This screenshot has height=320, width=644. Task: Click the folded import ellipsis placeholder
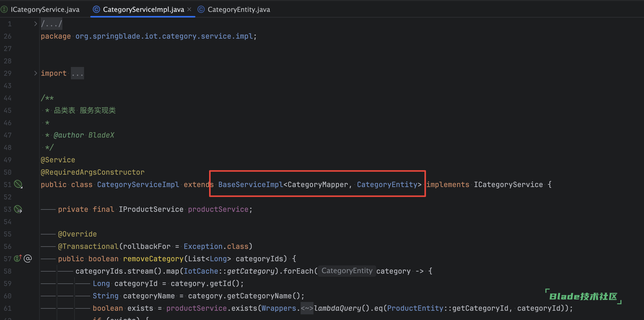(x=77, y=73)
